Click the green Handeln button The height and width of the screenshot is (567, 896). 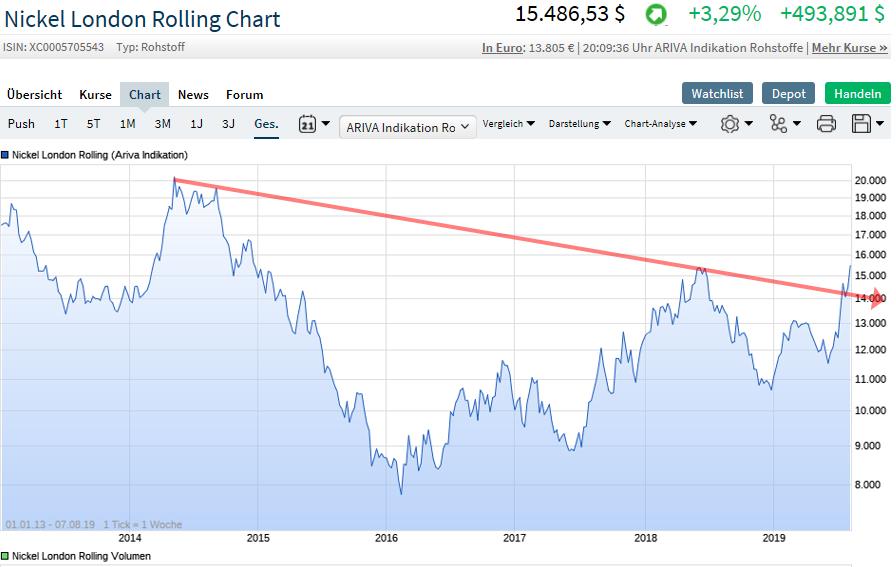(x=857, y=93)
